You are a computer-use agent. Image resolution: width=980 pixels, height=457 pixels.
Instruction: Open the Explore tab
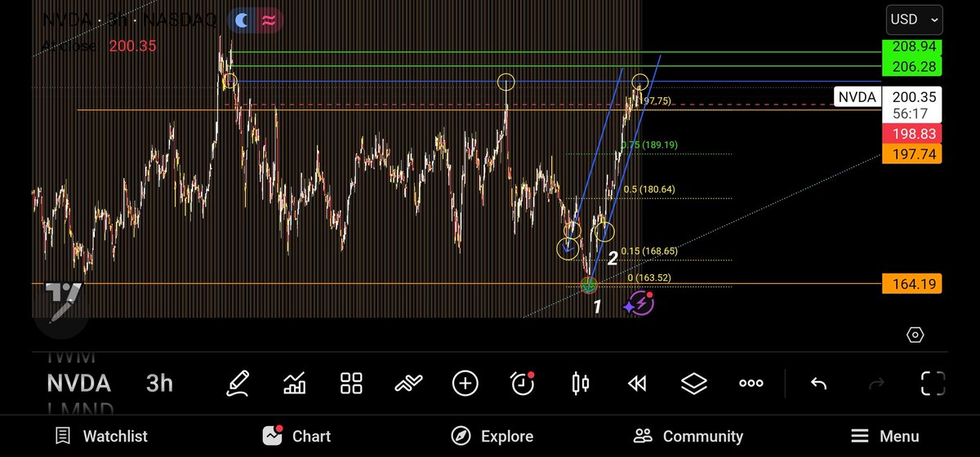[x=492, y=436]
